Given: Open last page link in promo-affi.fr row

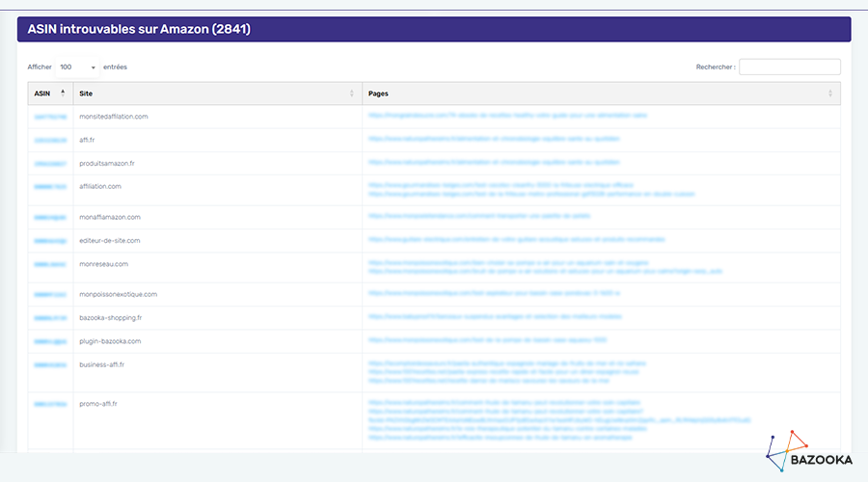Looking at the screenshot, I should tap(501, 438).
